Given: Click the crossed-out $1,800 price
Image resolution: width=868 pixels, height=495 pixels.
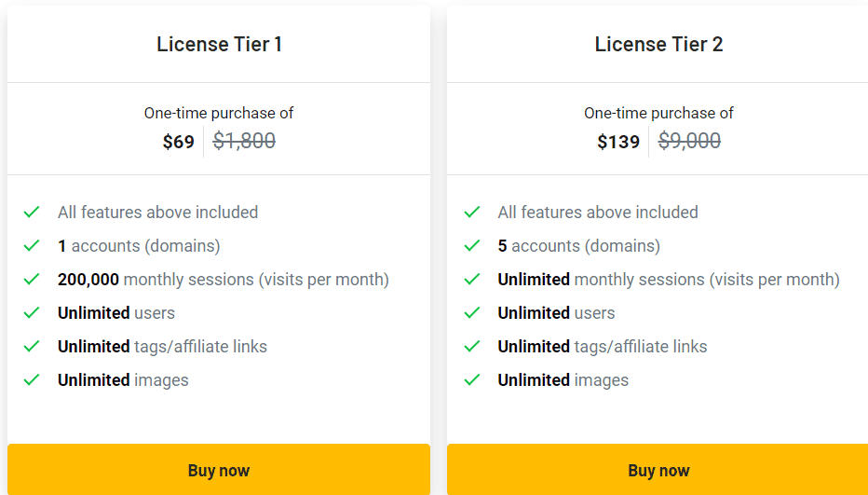Looking at the screenshot, I should coord(244,141).
